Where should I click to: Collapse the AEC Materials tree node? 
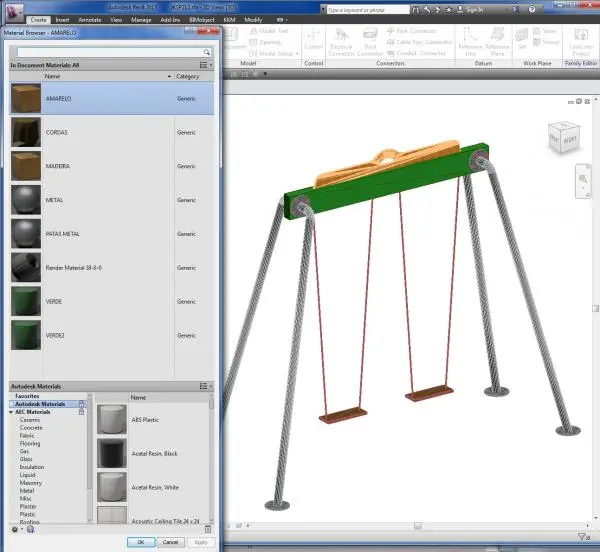(11, 412)
